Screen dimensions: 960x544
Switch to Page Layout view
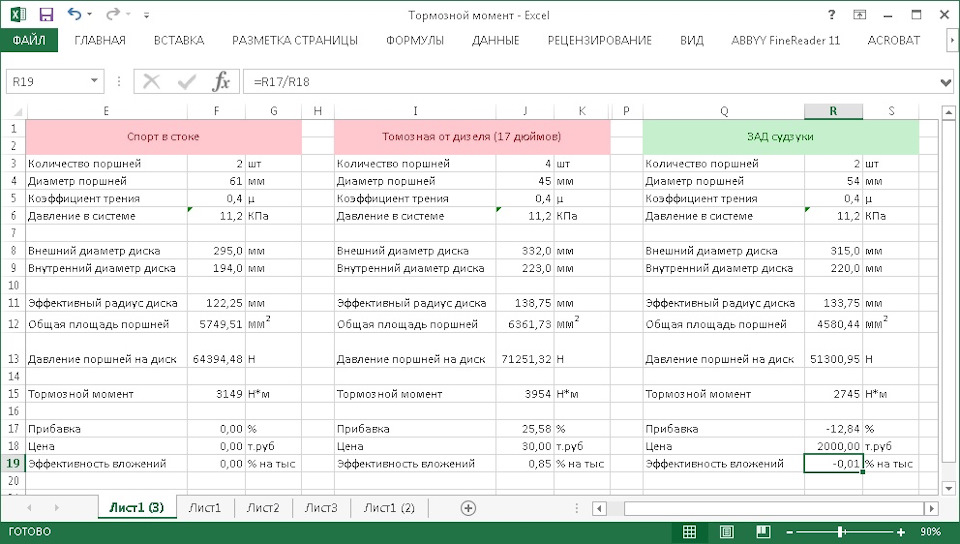click(721, 532)
